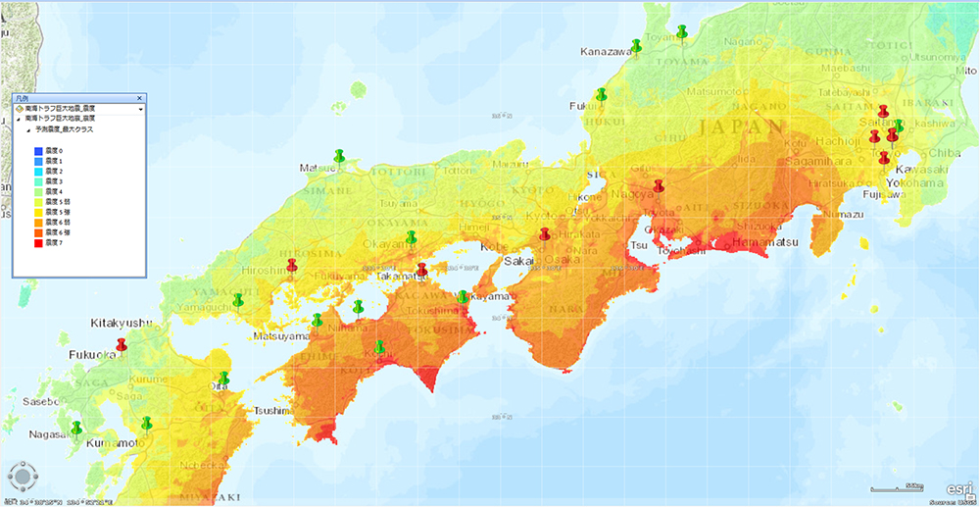Screen dimensions: 980x507
Task: Click the red pin at Nagoya
Action: [x=659, y=184]
